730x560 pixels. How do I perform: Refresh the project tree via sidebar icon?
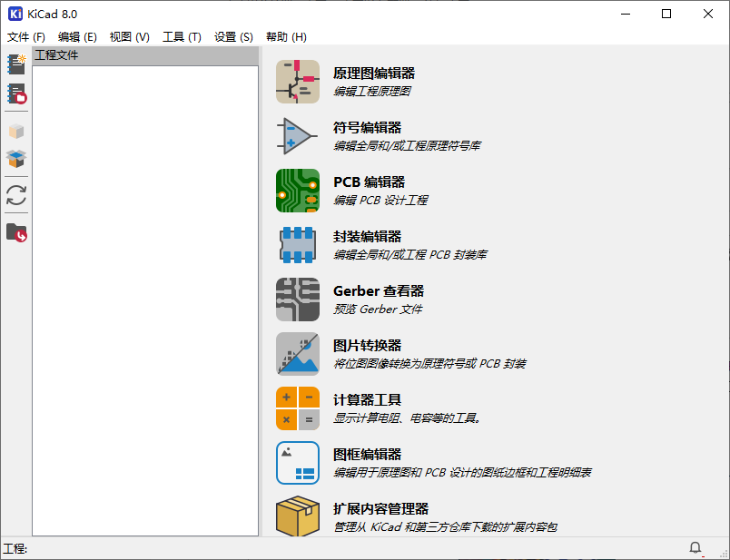(15, 194)
